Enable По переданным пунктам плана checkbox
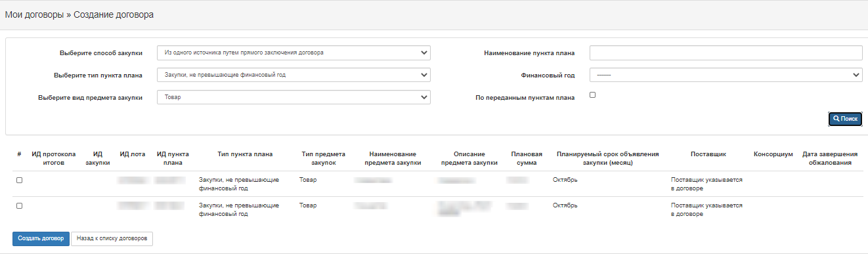This screenshot has height=254, width=868. (x=592, y=95)
